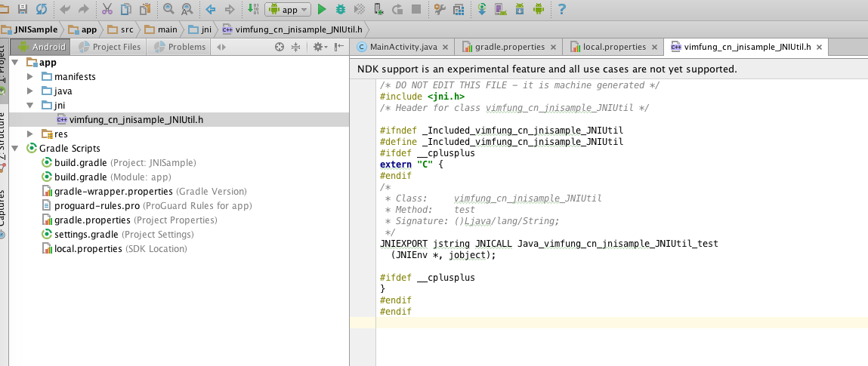Expand the java folder in tree

[x=30, y=91]
